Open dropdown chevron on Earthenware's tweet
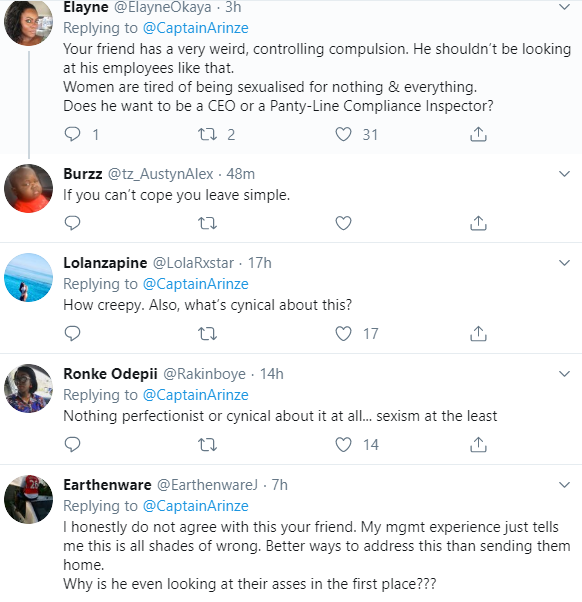 [x=564, y=485]
